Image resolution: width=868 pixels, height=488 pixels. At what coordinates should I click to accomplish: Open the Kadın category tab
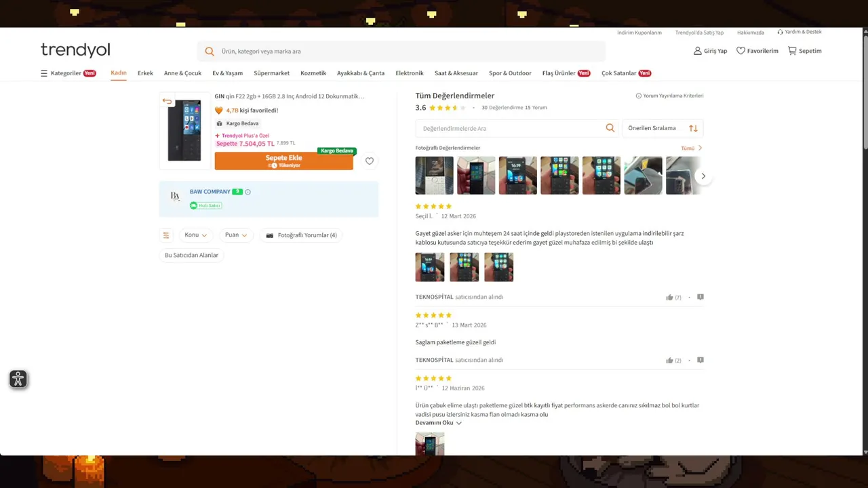point(119,73)
